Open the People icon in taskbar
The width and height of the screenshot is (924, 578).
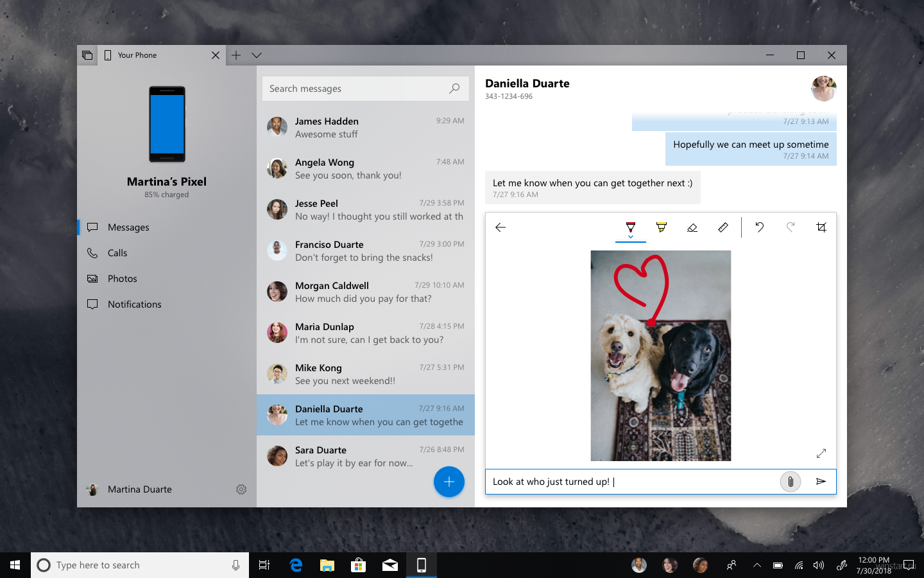pyautogui.click(x=731, y=565)
